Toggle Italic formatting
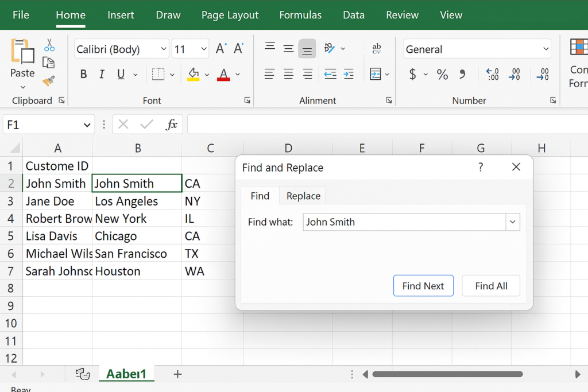Image resolution: width=588 pixels, height=392 pixels. (102, 74)
